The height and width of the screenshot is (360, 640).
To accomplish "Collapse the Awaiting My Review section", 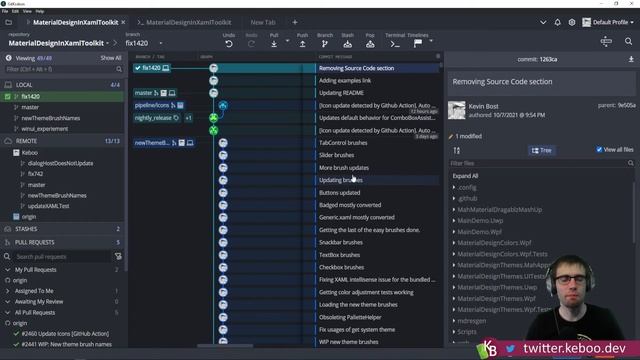I will pyautogui.click(x=8, y=302).
